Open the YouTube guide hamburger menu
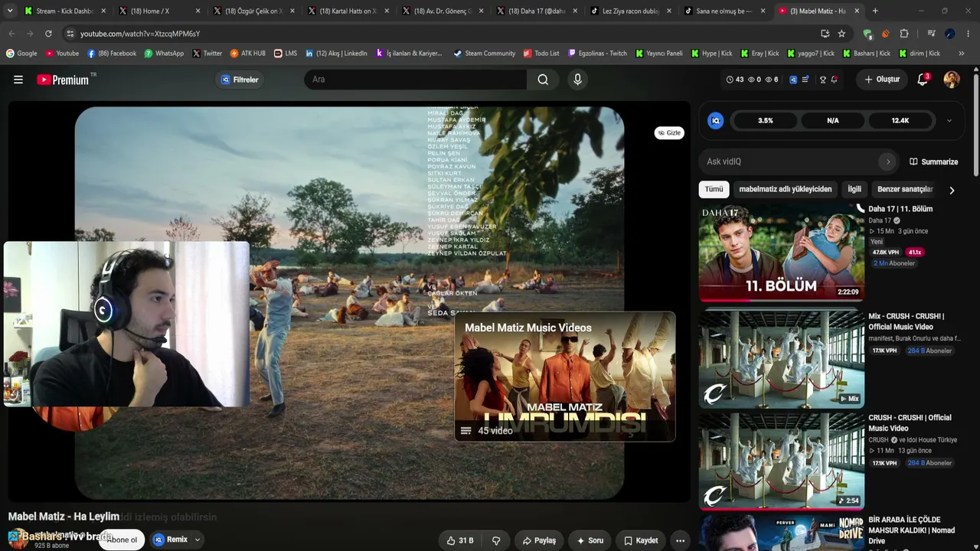Image resolution: width=980 pixels, height=551 pixels. click(x=18, y=80)
